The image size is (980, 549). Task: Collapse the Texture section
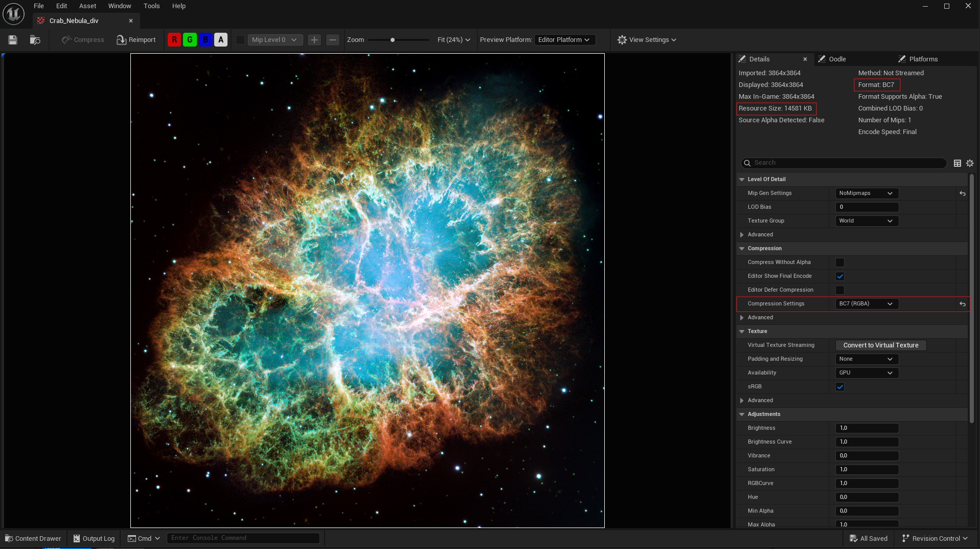coord(742,332)
